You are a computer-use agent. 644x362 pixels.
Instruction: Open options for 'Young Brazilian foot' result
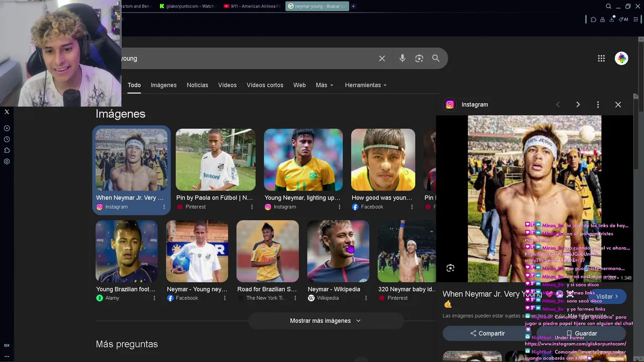point(154,298)
